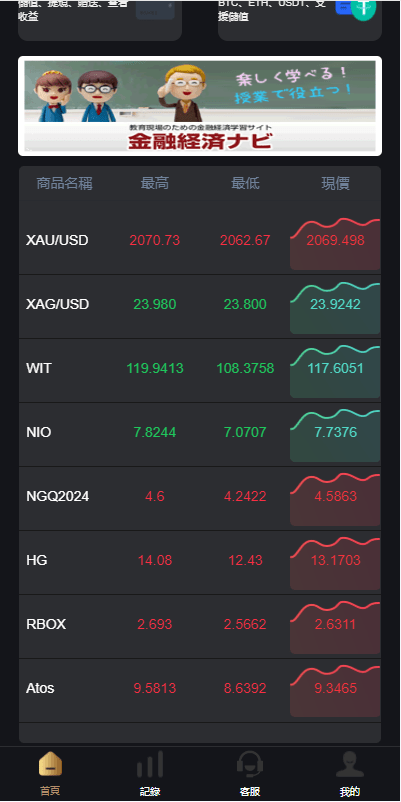This screenshot has height=802, width=401.
Task: Open the home icon in the bottom bar
Action: click(x=50, y=764)
